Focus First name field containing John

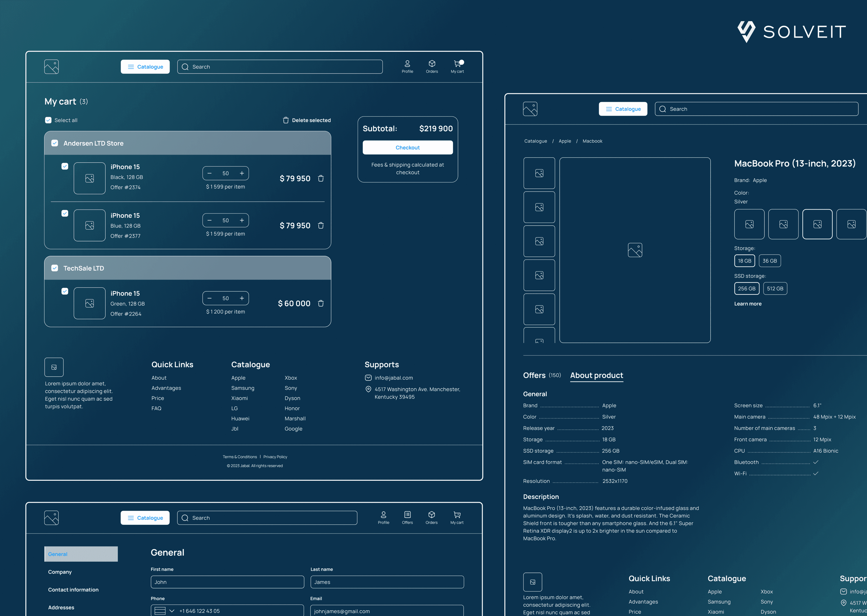tap(228, 582)
